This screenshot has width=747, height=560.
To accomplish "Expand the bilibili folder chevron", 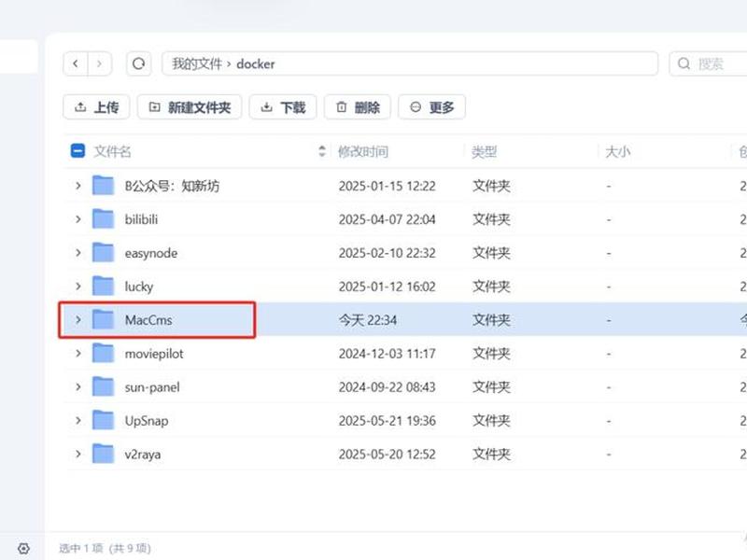I will 78,219.
